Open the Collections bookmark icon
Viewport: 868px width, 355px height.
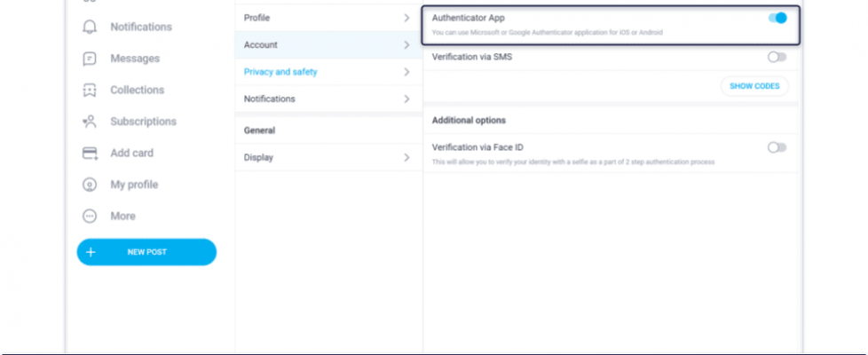[x=90, y=91]
